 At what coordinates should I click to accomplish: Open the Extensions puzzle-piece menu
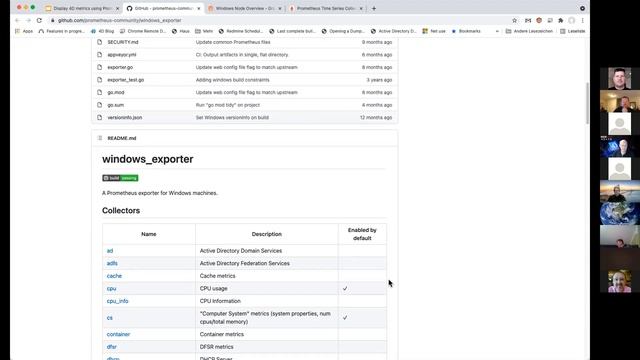[561, 20]
